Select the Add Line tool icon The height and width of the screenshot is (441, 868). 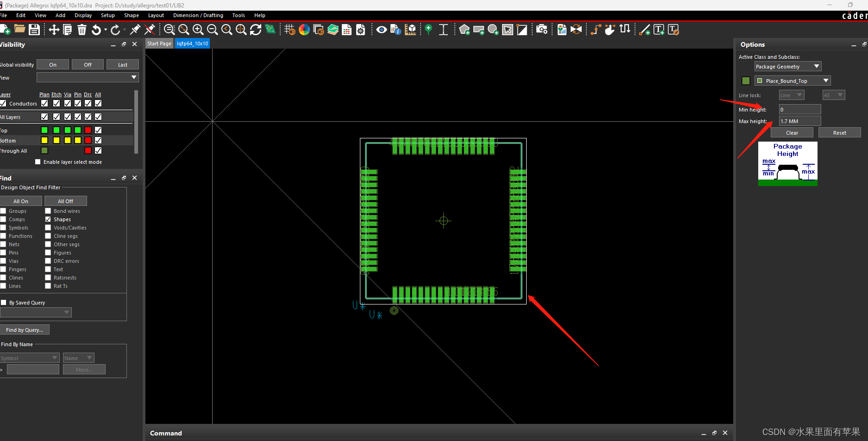tap(644, 30)
